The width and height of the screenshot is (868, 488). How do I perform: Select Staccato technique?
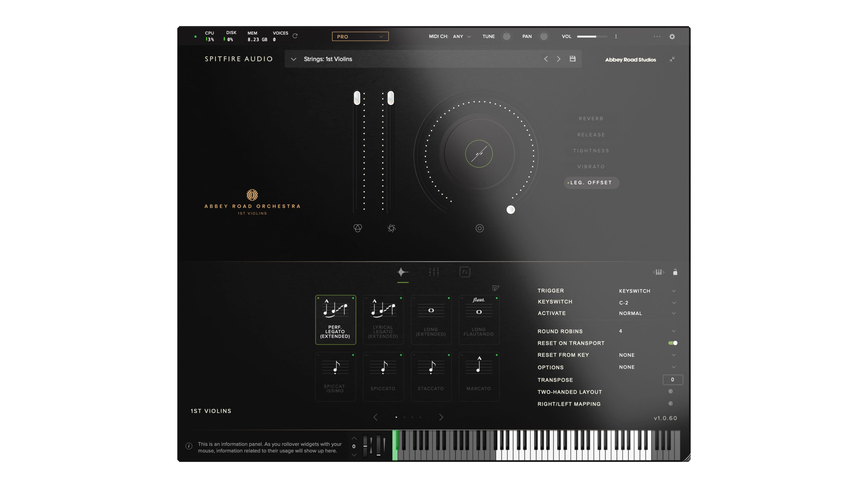pyautogui.click(x=431, y=377)
